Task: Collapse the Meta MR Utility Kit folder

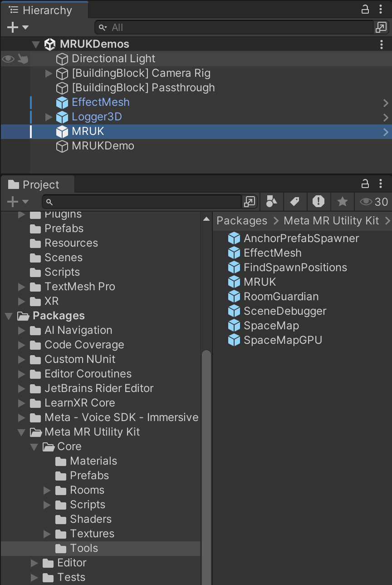Action: tap(21, 432)
